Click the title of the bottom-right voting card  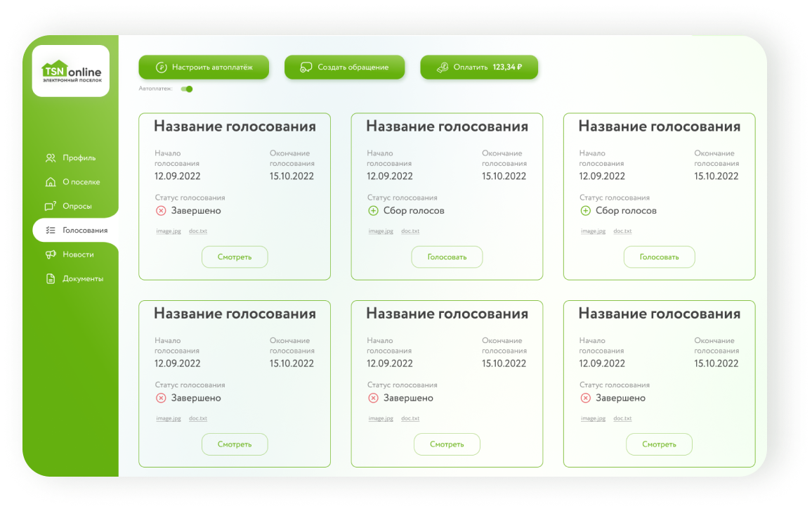pos(659,314)
